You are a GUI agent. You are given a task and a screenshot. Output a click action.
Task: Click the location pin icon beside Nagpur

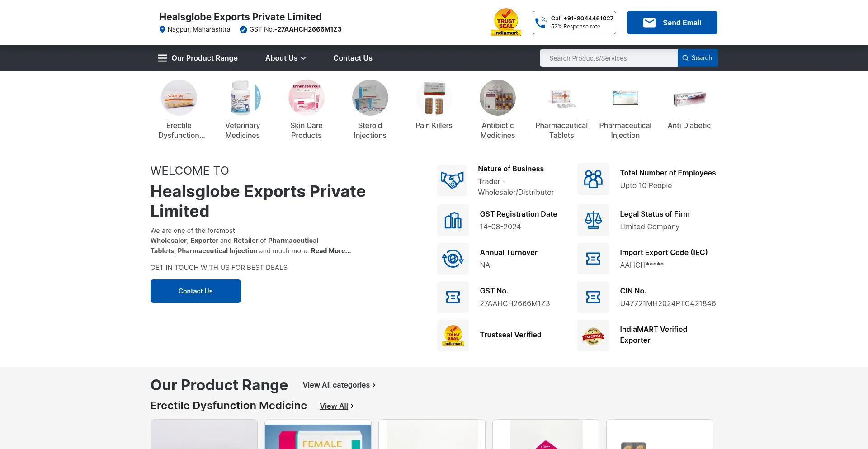[x=162, y=29]
